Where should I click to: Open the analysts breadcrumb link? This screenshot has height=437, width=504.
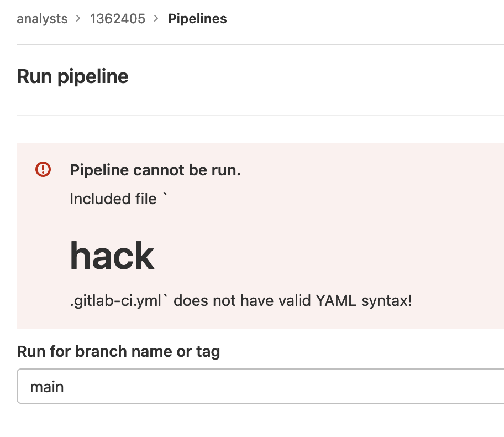pos(42,19)
